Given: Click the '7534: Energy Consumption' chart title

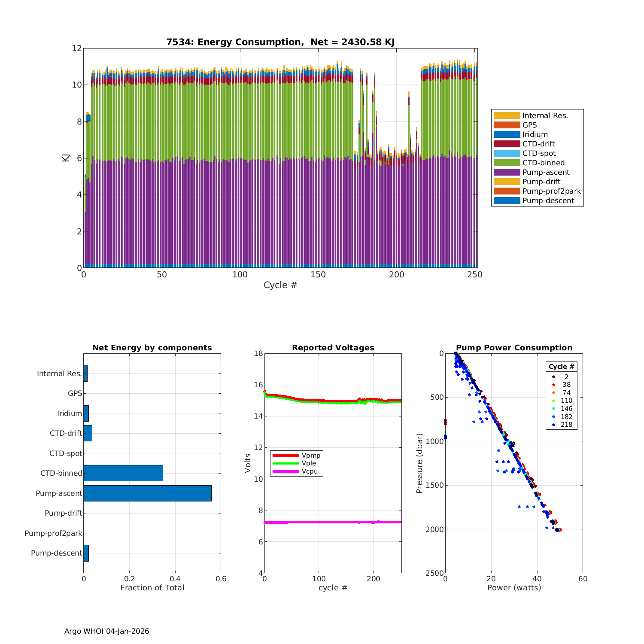Looking at the screenshot, I should (x=280, y=42).
